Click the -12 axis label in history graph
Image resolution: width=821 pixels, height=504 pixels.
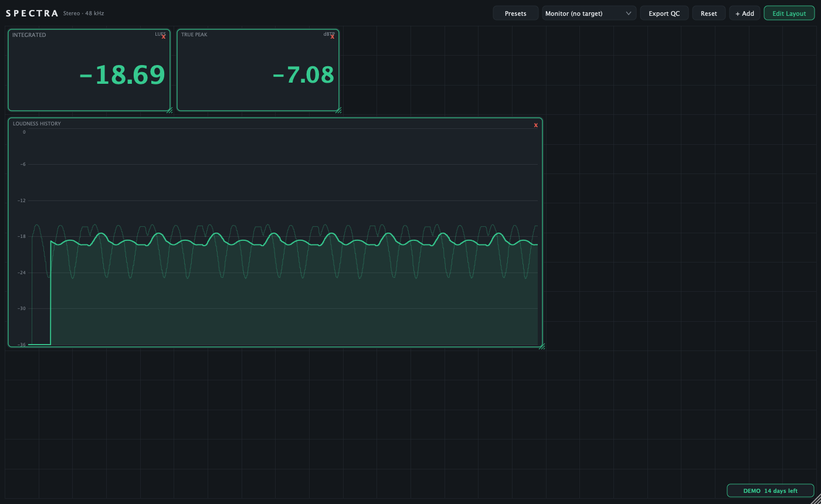pos(22,200)
